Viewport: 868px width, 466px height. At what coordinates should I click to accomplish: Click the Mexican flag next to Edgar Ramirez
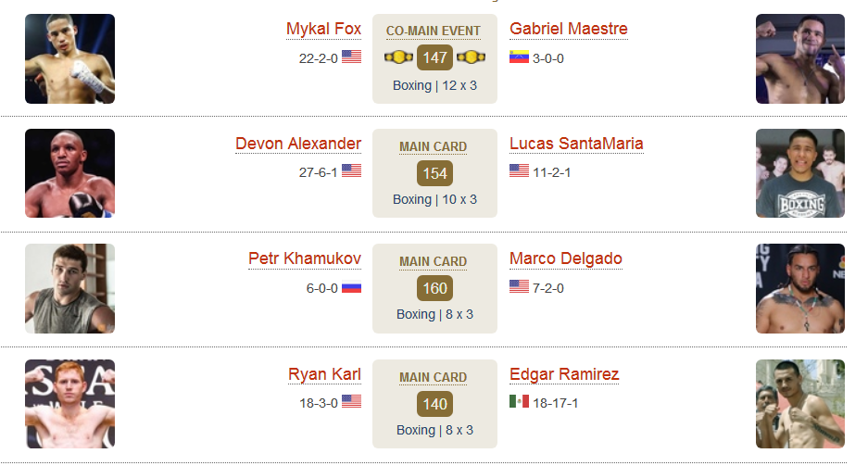pyautogui.click(x=520, y=401)
